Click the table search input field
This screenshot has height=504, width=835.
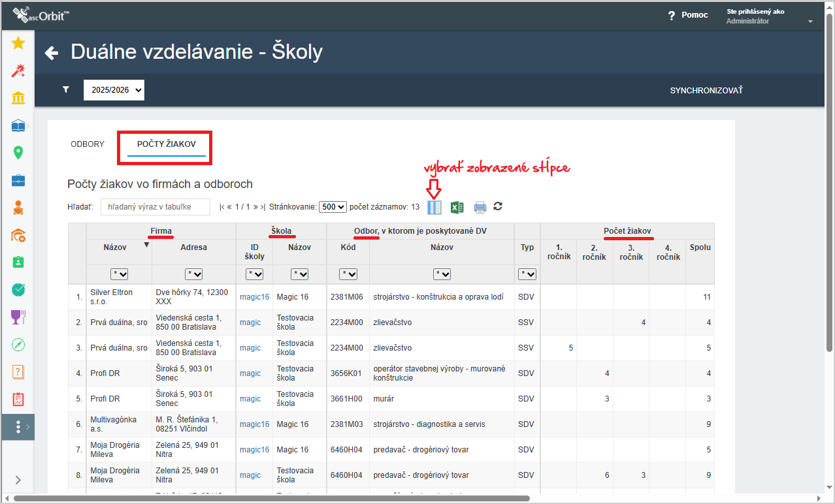coord(156,207)
